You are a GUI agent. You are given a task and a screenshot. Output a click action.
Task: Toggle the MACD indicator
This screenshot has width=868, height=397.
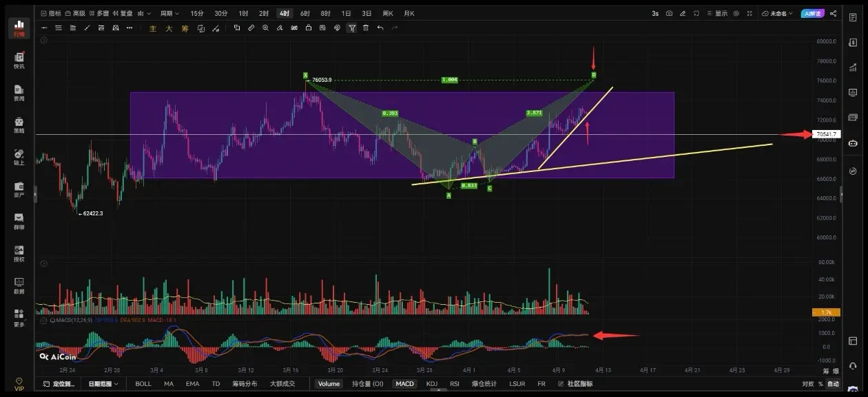pyautogui.click(x=405, y=383)
